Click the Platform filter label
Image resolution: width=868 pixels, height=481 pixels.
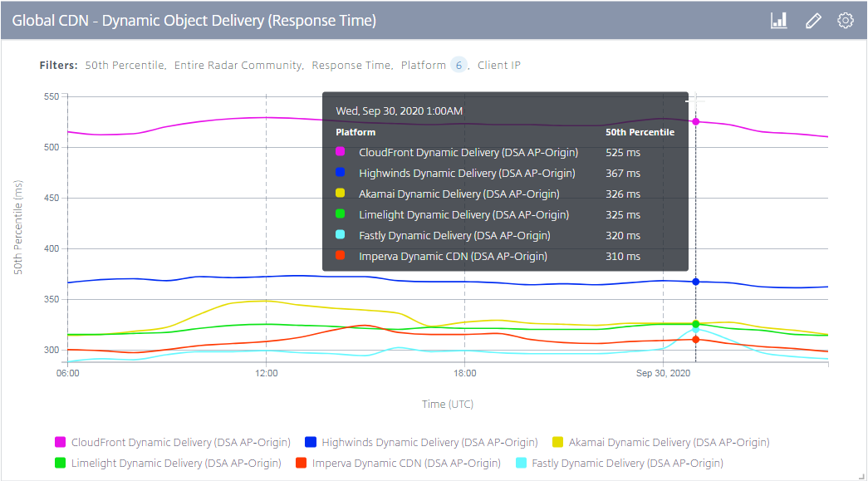coord(424,66)
